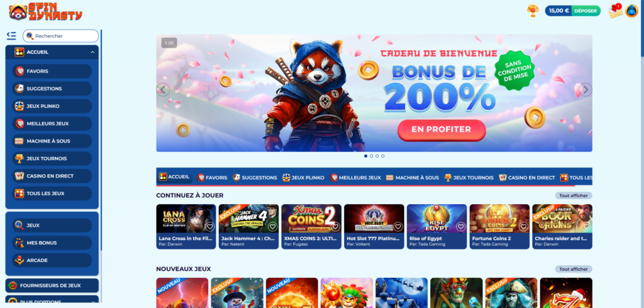Expand the Plus d'options section
The image size is (644, 308).
[x=52, y=302]
